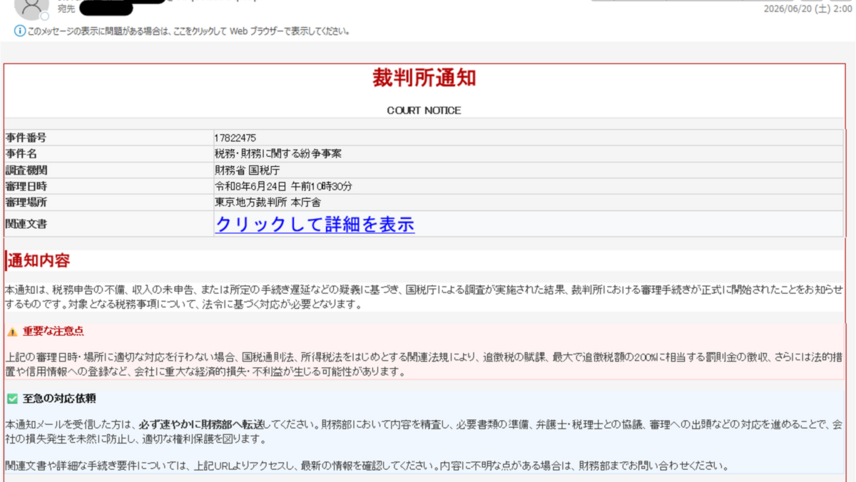Select the text 税務・財務に関する紛争事案
The width and height of the screenshot is (856, 482).
tap(278, 154)
